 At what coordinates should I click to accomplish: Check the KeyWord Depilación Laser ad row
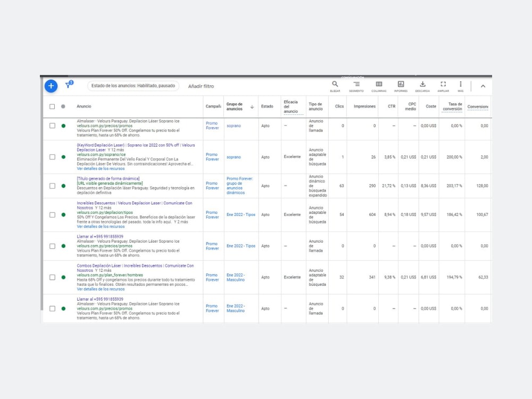pos(52,157)
